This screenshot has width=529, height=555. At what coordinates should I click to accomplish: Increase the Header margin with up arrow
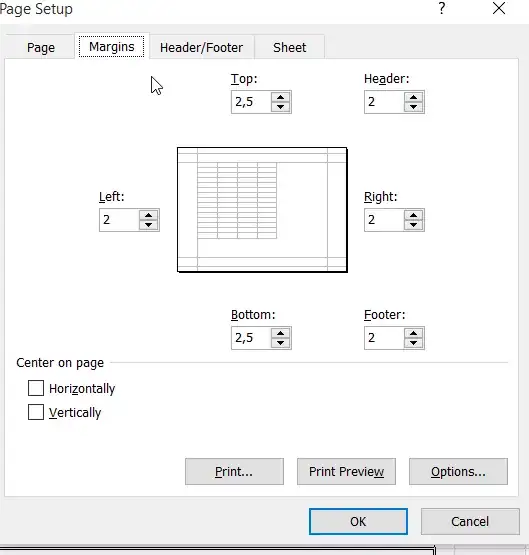[x=413, y=97]
